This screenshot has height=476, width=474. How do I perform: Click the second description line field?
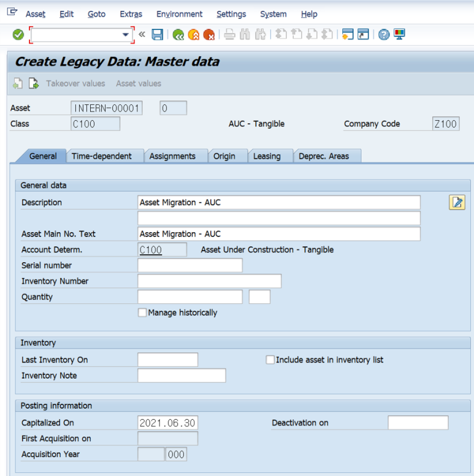pos(279,218)
